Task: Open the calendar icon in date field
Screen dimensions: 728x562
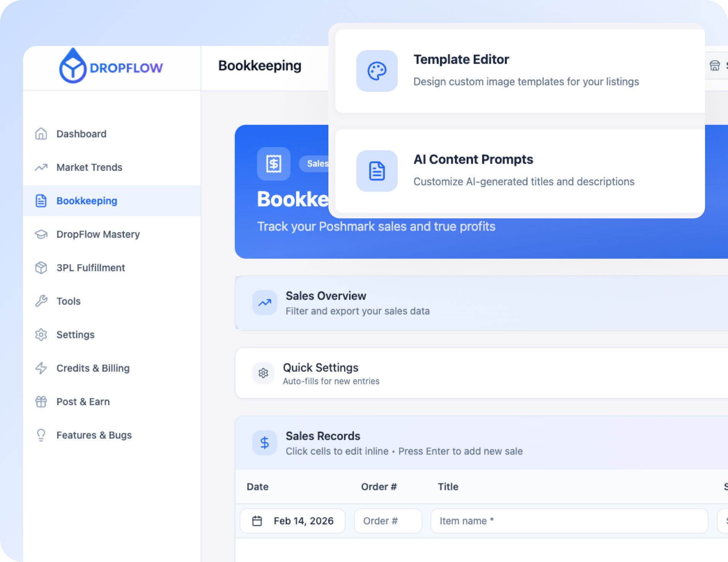Action: click(257, 521)
